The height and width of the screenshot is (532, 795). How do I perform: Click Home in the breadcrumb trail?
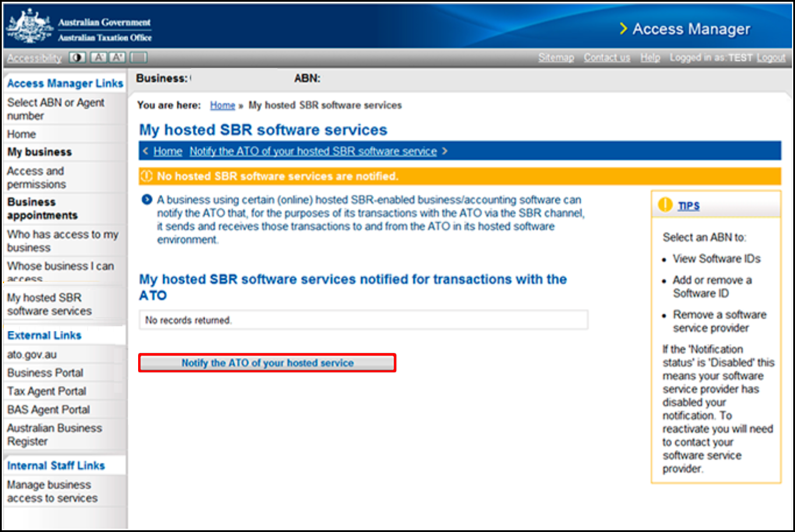(222, 105)
